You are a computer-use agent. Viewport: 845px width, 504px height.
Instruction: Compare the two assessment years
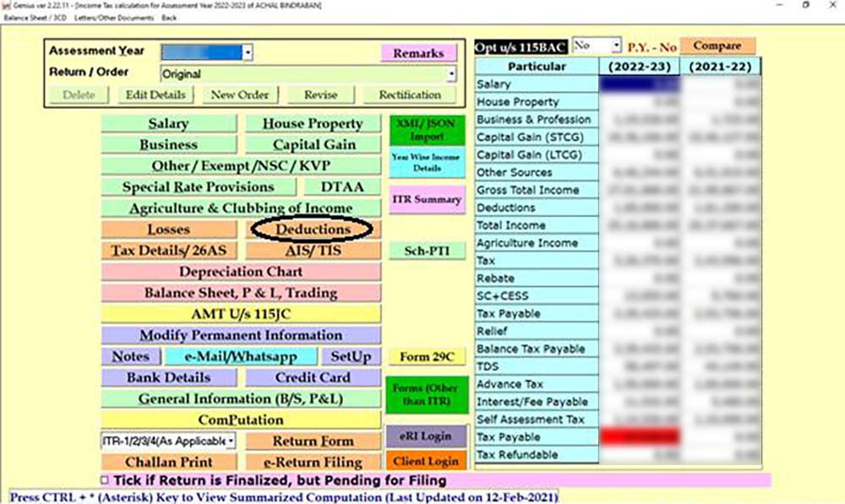pos(717,45)
